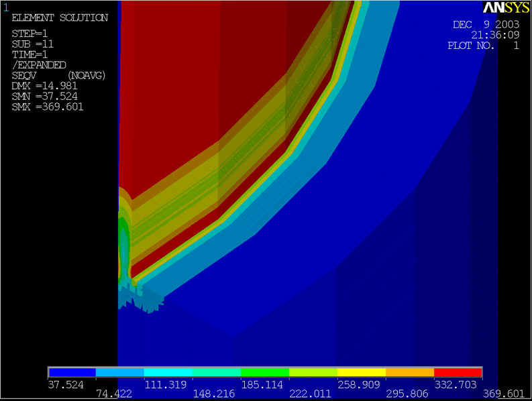Image resolution: width=532 pixels, height=401 pixels.
Task: Click the jagged blue mesh cluster at the contour base
Action: 141,297
